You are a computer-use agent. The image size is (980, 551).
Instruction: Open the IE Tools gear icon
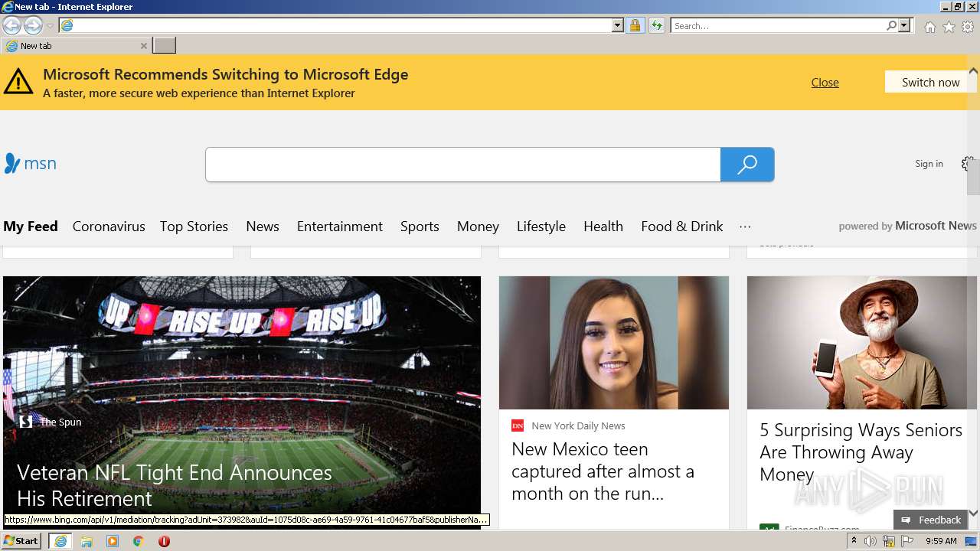point(968,27)
